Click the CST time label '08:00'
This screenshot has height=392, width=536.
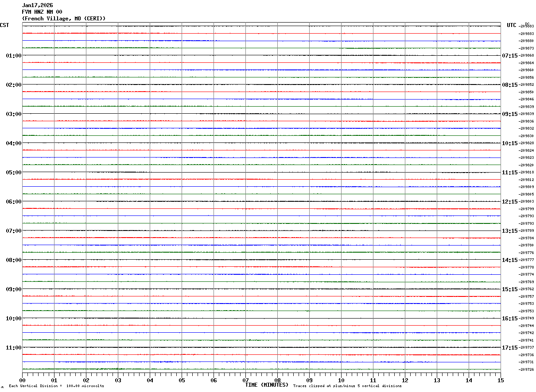point(13,260)
